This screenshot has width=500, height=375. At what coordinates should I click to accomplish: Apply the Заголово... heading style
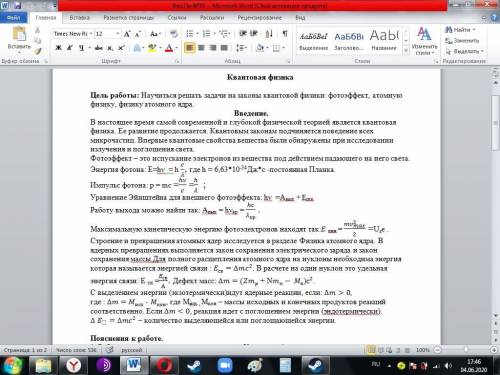coord(349,41)
